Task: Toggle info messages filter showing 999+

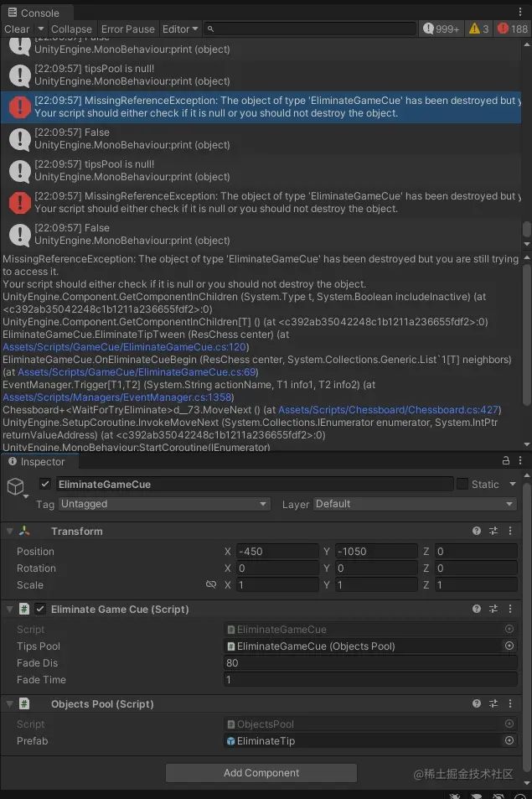Action: [441, 29]
